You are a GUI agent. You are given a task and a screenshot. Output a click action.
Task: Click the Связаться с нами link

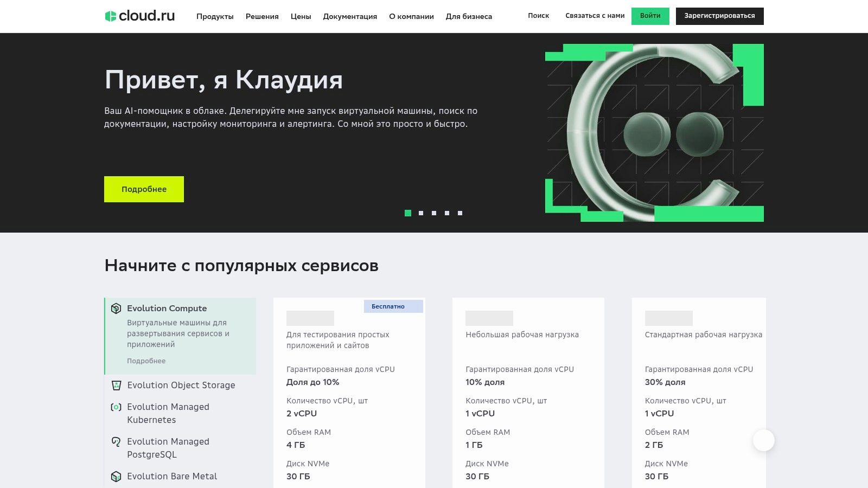595,16
